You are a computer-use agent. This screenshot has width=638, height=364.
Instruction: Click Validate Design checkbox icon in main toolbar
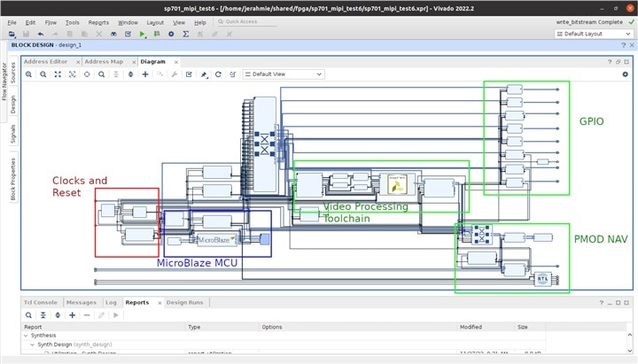pyautogui.click(x=128, y=35)
